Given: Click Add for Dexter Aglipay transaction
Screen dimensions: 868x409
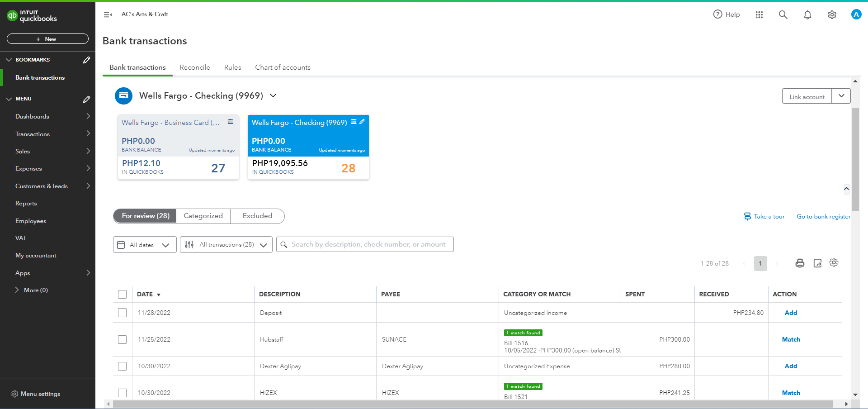Looking at the screenshot, I should 791,366.
